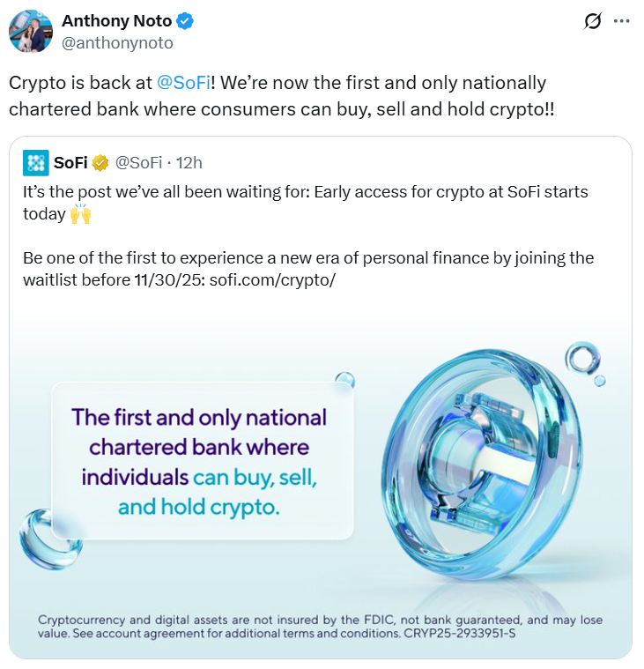Screen dimensions: 644x669
Task: Click the raised hands emoji
Action: 81,214
